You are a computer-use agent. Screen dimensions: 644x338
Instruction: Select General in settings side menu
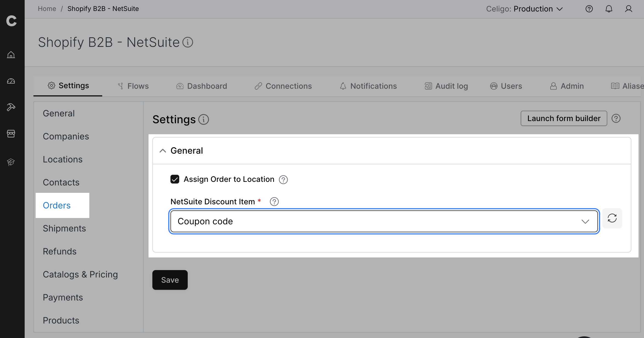click(59, 113)
